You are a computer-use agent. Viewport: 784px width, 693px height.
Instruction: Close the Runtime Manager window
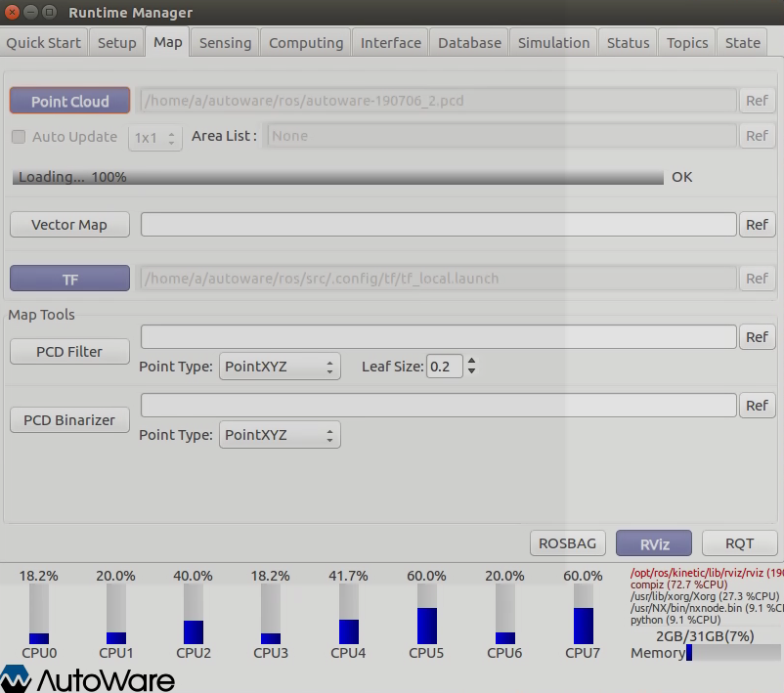[x=12, y=12]
